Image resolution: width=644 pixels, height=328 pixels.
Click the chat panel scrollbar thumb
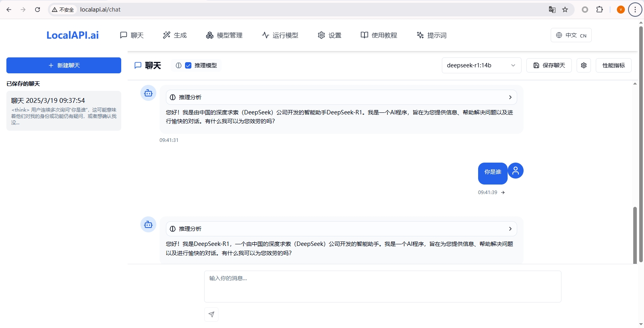click(635, 235)
